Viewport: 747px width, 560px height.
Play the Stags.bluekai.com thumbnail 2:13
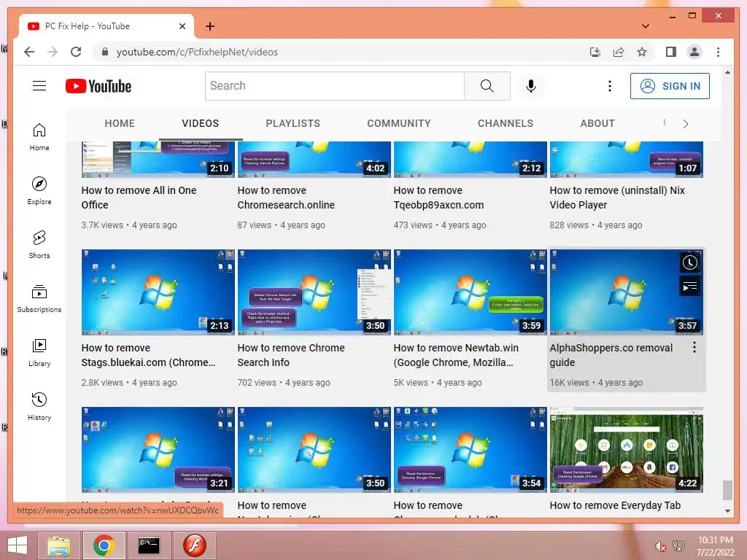pos(158,292)
